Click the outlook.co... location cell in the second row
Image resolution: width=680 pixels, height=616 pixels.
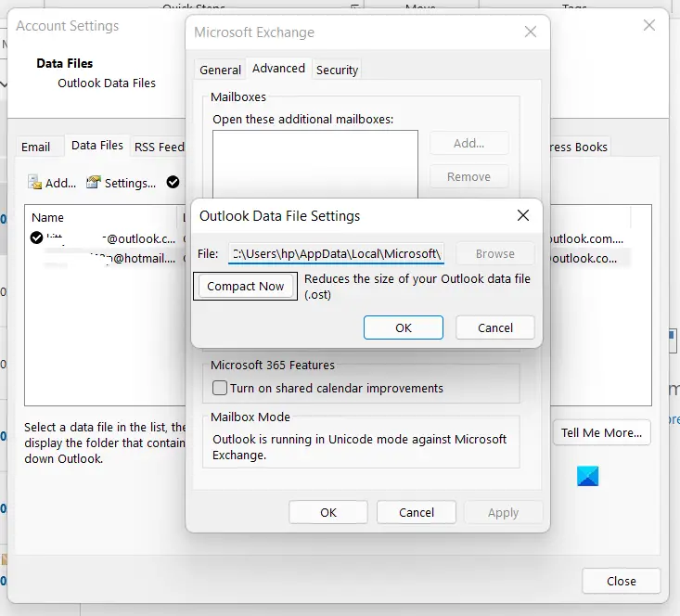(584, 258)
